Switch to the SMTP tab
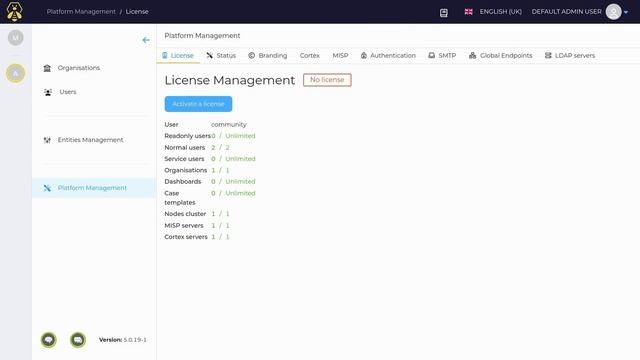This screenshot has width=640, height=360. (x=442, y=56)
